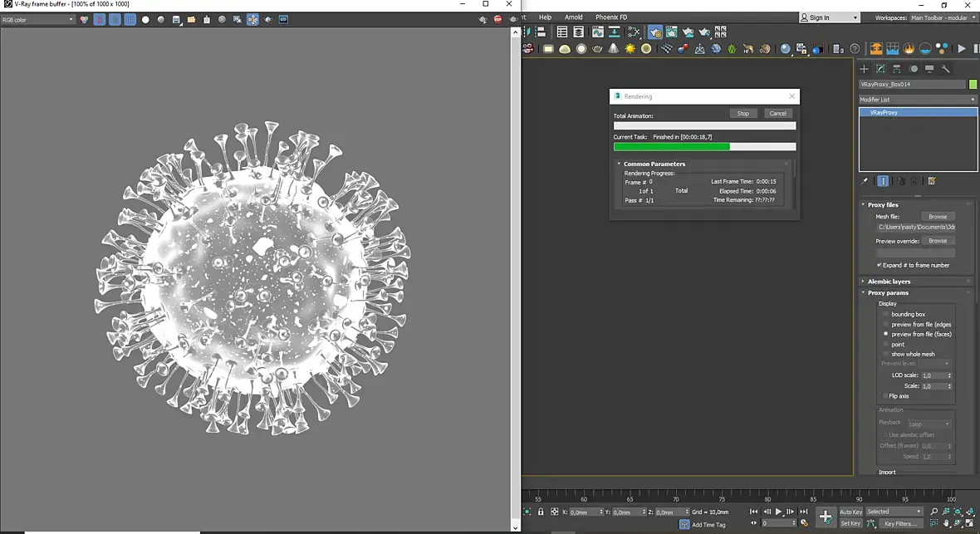The width and height of the screenshot is (980, 534).
Task: Open the Arnold menu
Action: pos(573,17)
